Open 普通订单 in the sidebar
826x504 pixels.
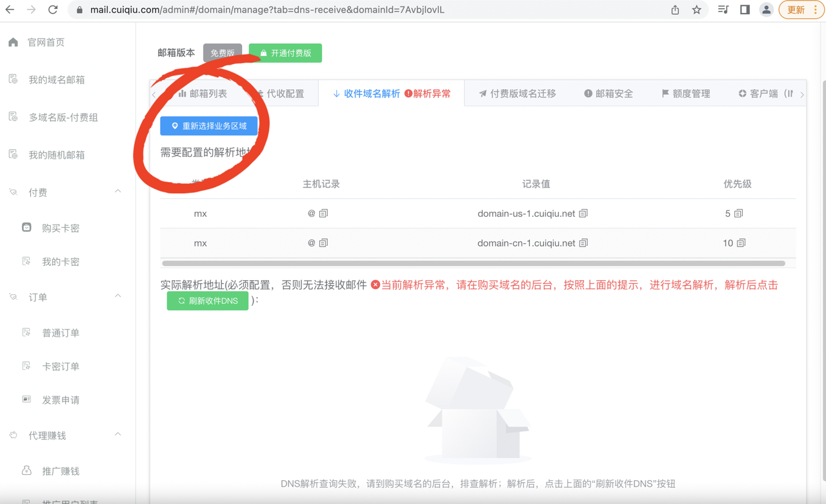pos(61,333)
